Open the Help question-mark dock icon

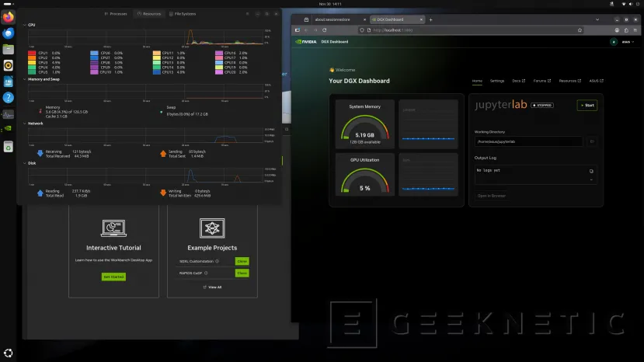tap(9, 98)
